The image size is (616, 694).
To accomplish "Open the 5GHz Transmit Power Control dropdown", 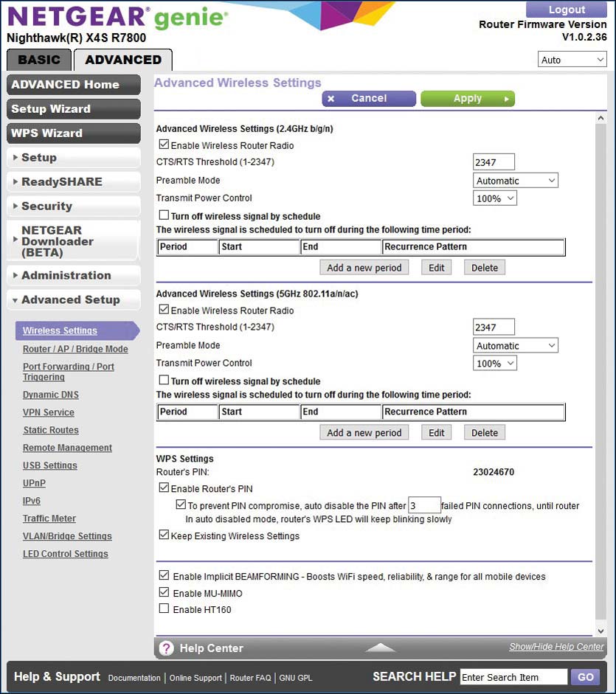I will point(495,364).
